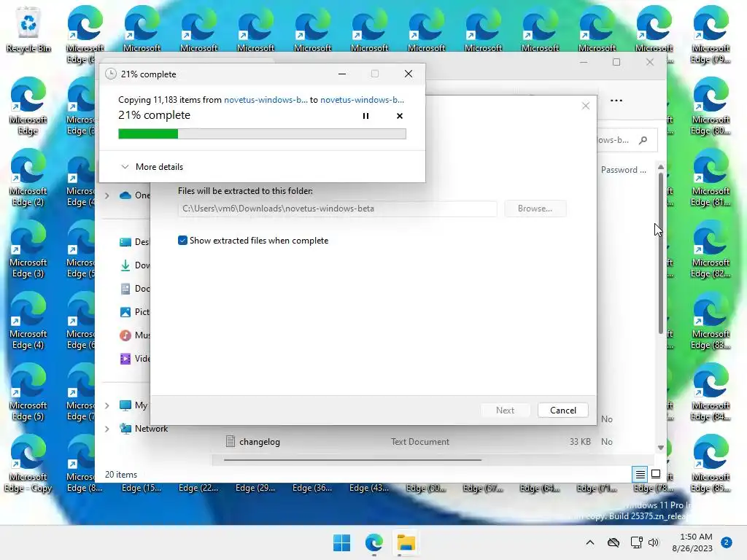Open the three-dots menu in File Explorer
747x560 pixels.
pyautogui.click(x=616, y=101)
